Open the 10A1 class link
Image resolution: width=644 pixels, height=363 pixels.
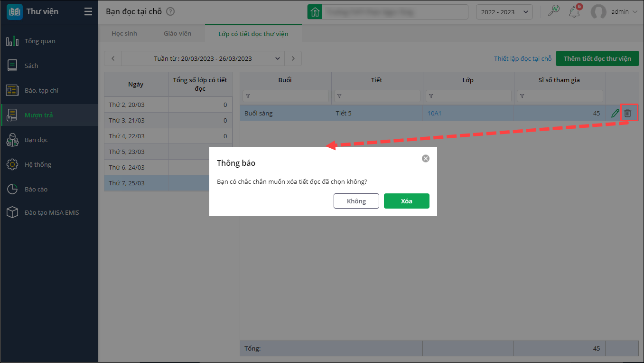coord(435,113)
